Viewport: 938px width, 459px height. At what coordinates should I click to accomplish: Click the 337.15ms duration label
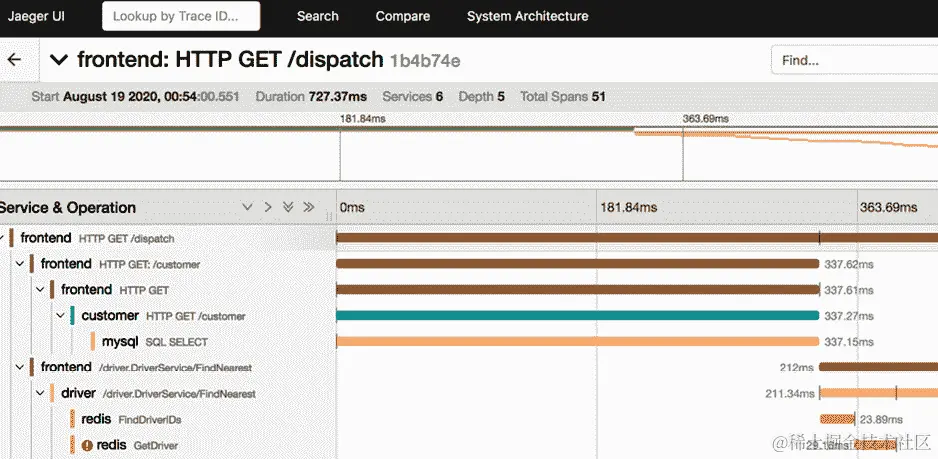coord(849,342)
